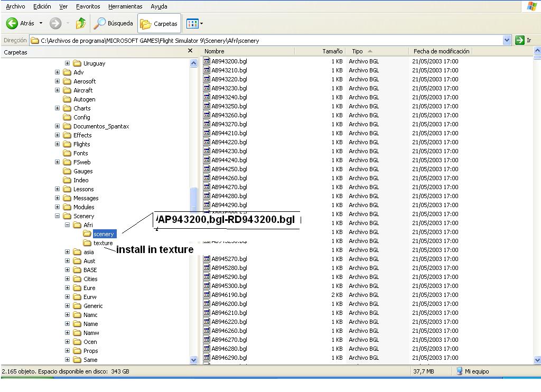Click the AB946190.bgl file icon
The height and width of the screenshot is (392, 541).
(207, 295)
